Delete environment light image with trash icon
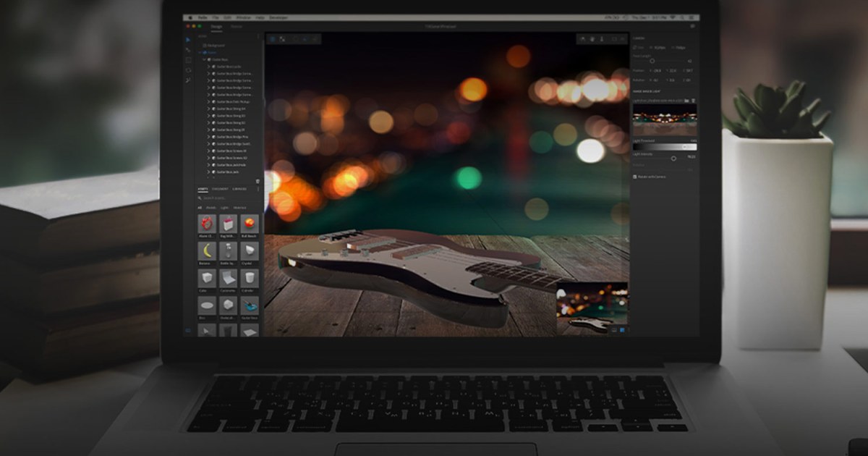This screenshot has width=868, height=456. [693, 101]
